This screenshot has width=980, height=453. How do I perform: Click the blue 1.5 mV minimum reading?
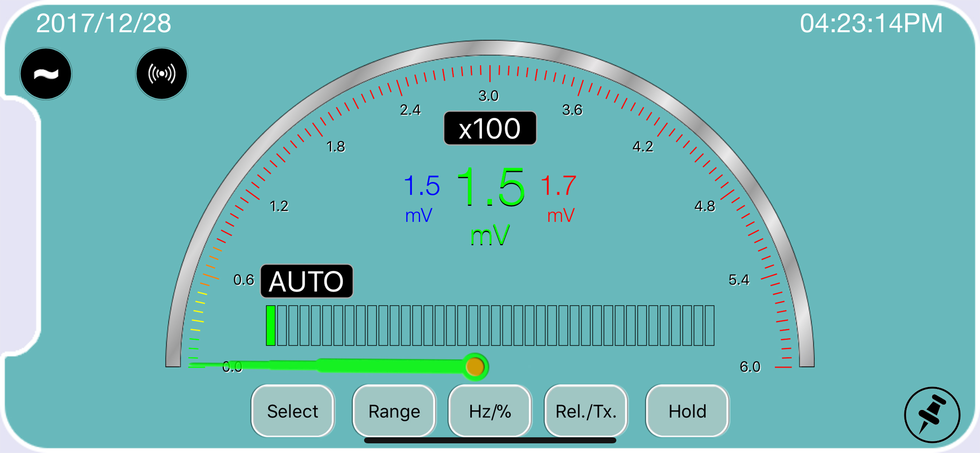coord(421,186)
